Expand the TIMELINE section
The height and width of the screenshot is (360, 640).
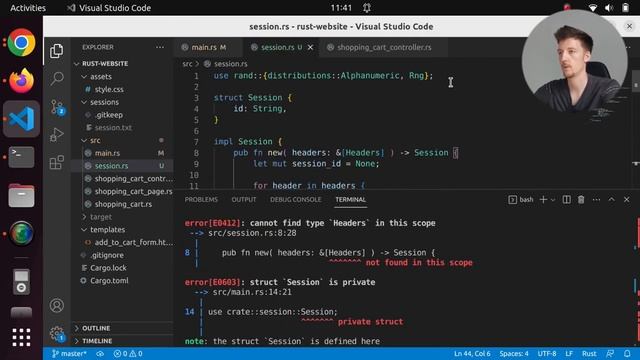(x=122, y=341)
